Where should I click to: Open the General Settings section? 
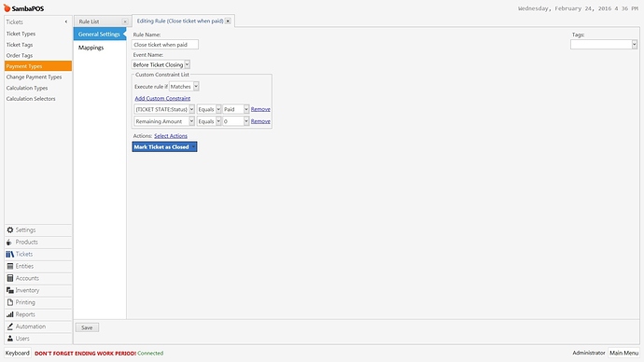click(99, 35)
